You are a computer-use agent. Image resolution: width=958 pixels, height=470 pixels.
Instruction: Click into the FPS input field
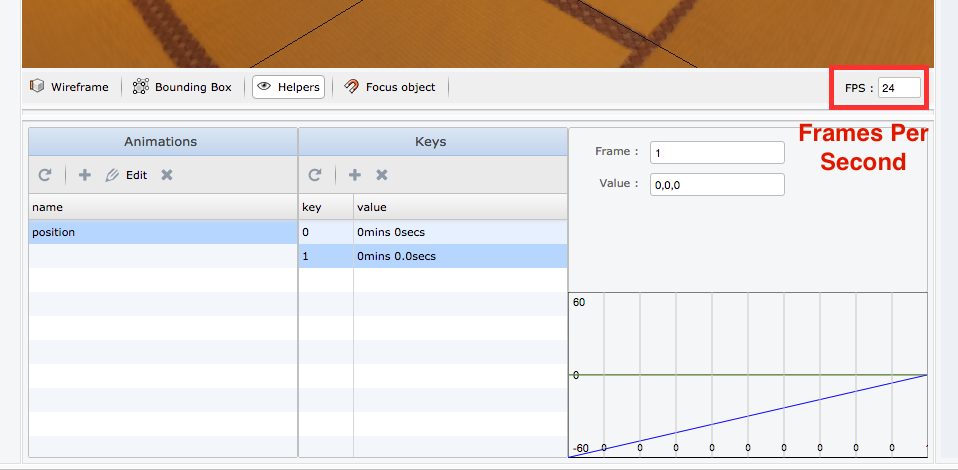click(x=899, y=87)
